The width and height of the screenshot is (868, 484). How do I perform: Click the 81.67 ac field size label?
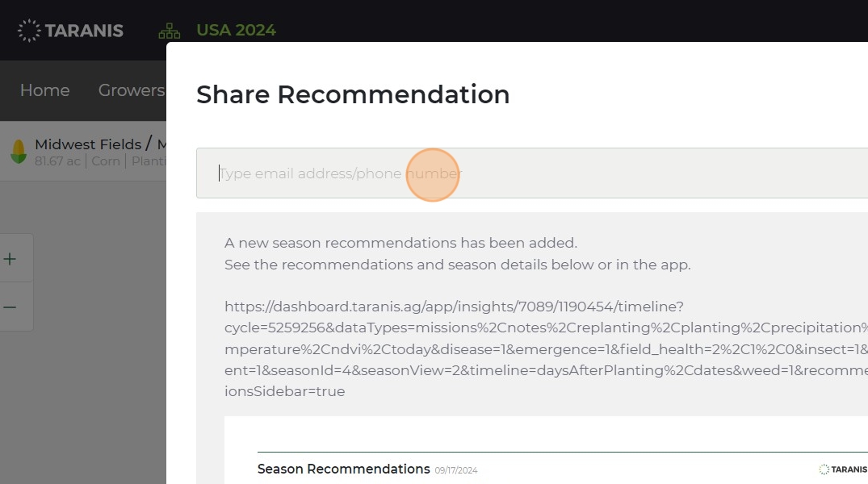tap(57, 161)
